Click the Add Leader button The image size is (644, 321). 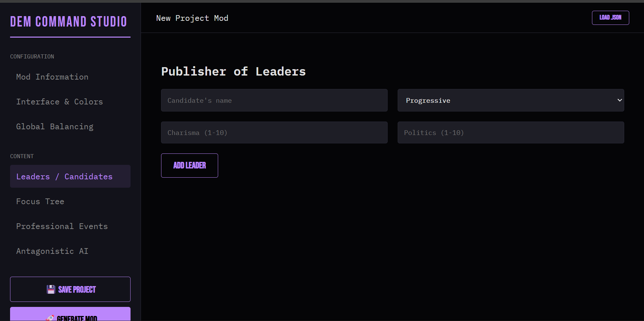point(190,166)
